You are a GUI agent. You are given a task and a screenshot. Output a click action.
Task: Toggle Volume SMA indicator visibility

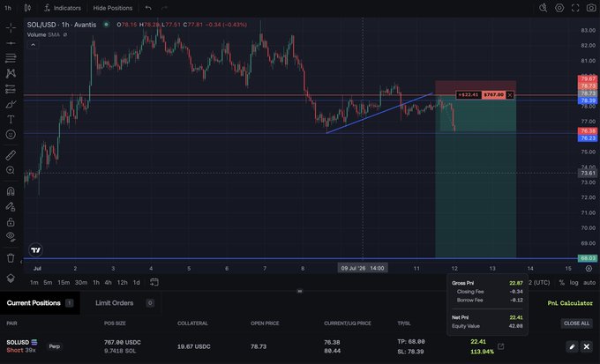[65, 34]
